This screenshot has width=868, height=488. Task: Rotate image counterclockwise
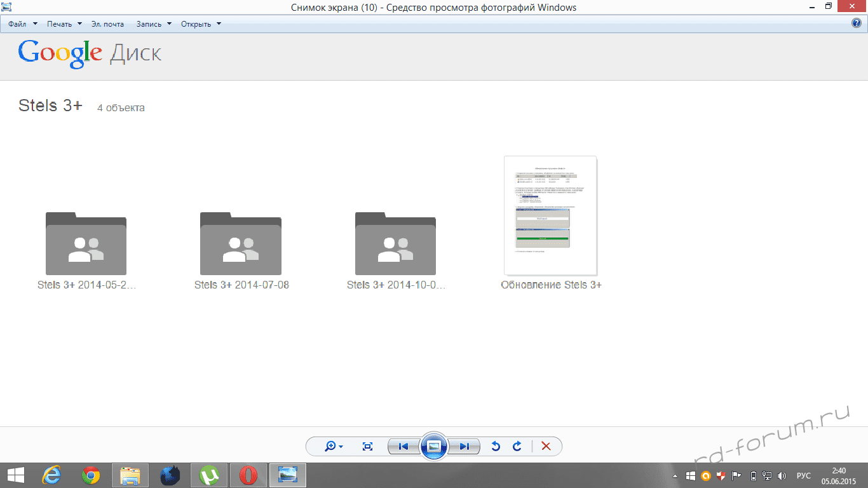point(496,447)
